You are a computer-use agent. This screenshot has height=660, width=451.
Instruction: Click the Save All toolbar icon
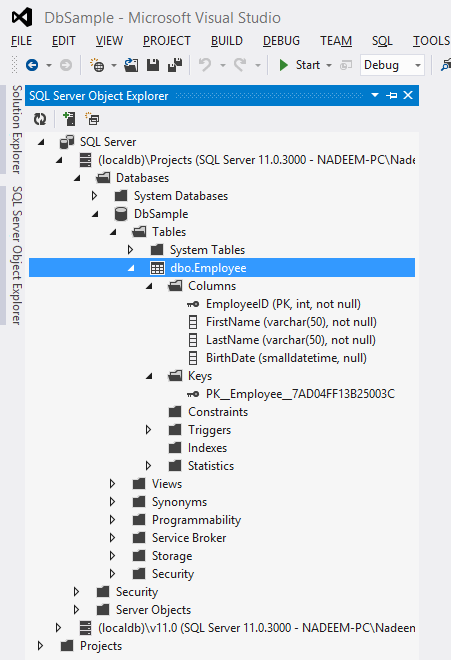(175, 65)
